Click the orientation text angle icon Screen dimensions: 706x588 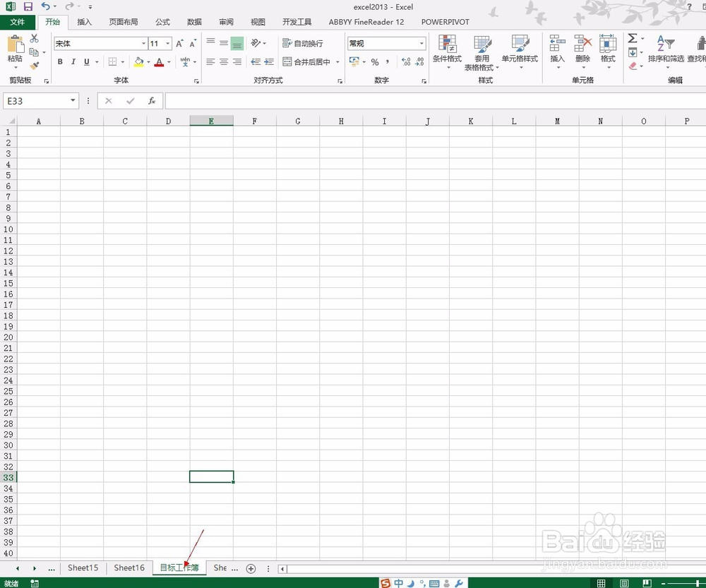click(x=256, y=43)
